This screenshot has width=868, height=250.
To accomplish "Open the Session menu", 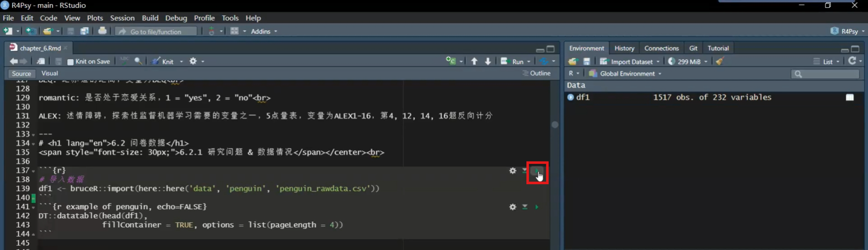I will 122,18.
